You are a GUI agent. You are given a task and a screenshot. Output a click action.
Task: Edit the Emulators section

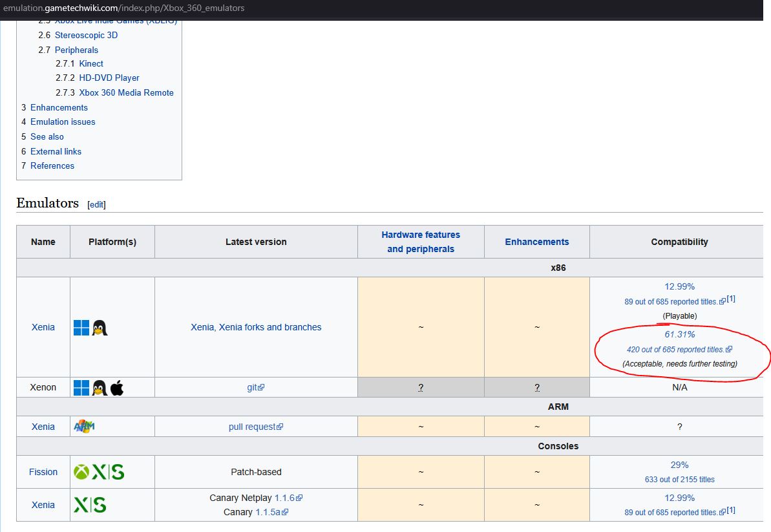coord(96,204)
